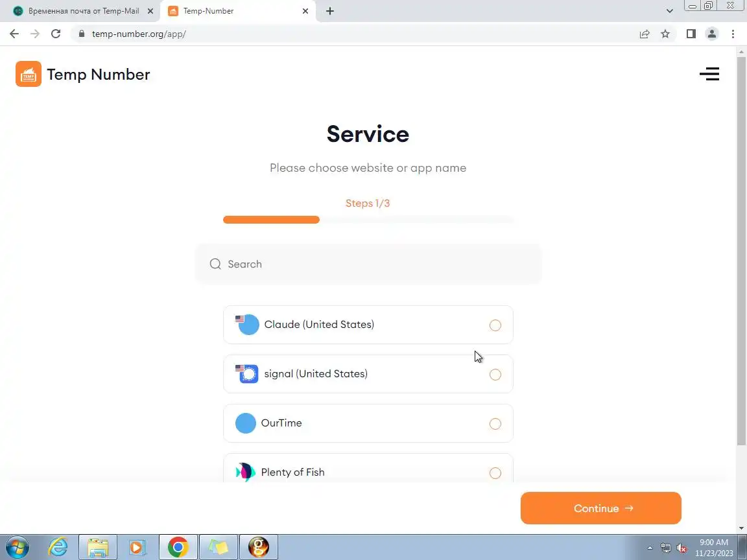
Task: Share this page icon
Action: click(644, 34)
